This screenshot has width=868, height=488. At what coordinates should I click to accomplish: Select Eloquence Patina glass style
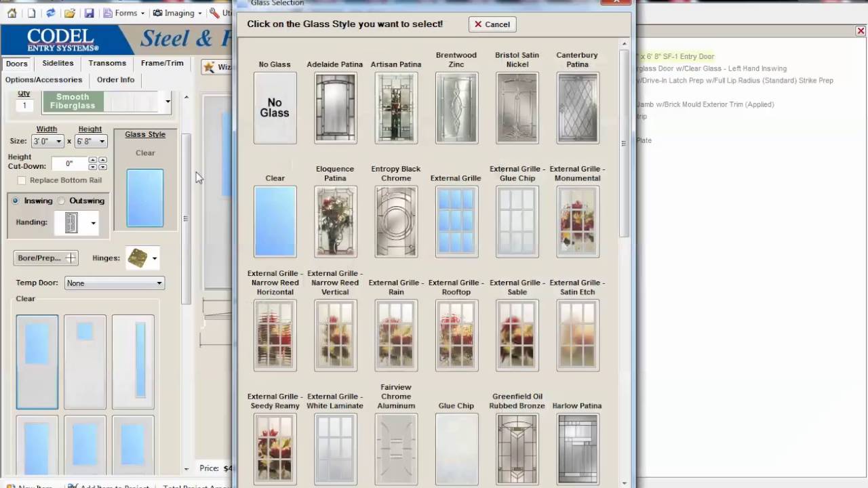pyautogui.click(x=335, y=222)
